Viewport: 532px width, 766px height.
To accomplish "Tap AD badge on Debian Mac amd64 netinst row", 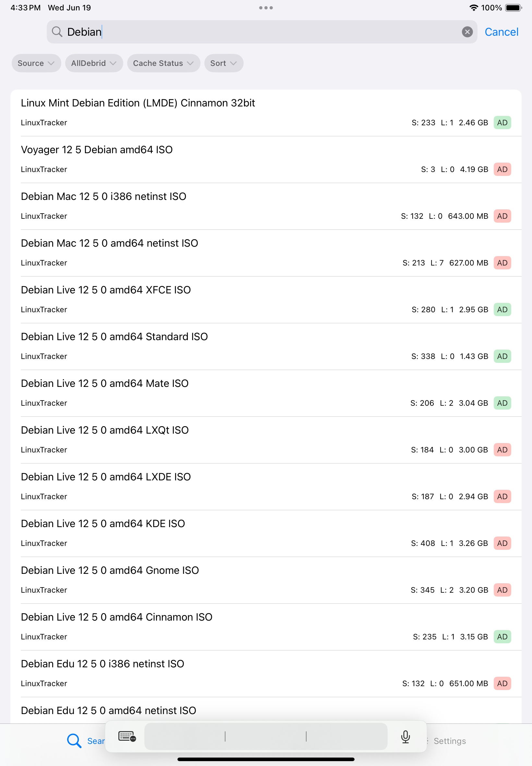I will pyautogui.click(x=502, y=263).
